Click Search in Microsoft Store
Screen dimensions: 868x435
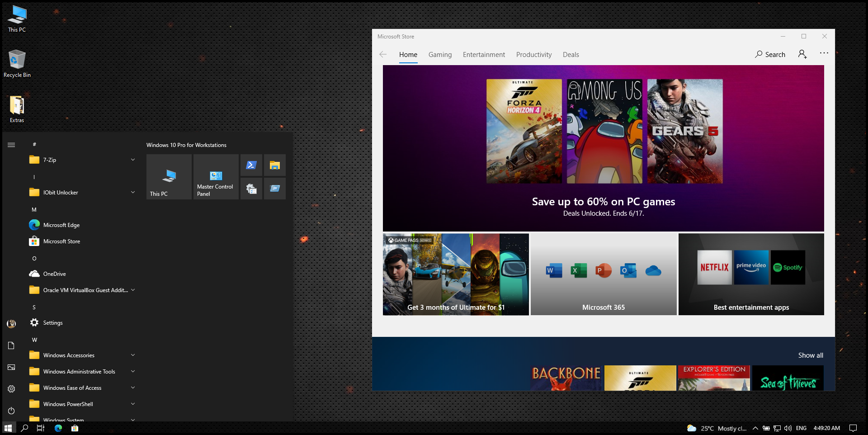(x=770, y=54)
